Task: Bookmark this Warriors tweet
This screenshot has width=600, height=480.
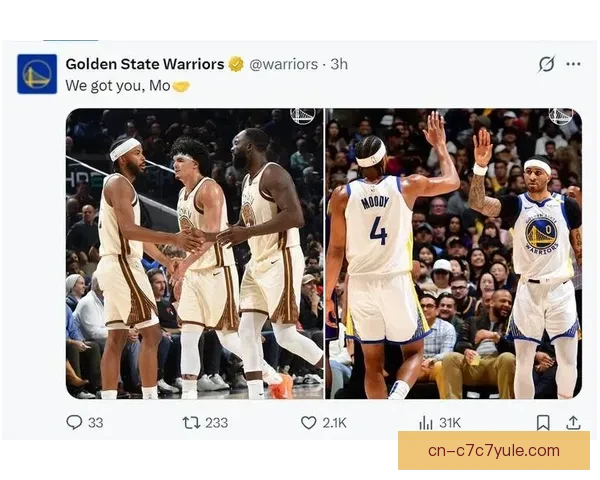Action: click(x=543, y=423)
